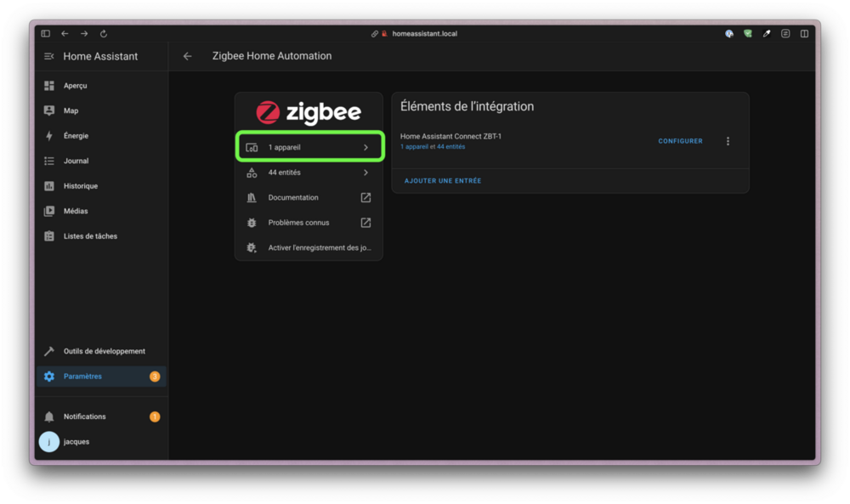Click Paramètres badge showing 3
The image size is (850, 504).
coord(155,377)
